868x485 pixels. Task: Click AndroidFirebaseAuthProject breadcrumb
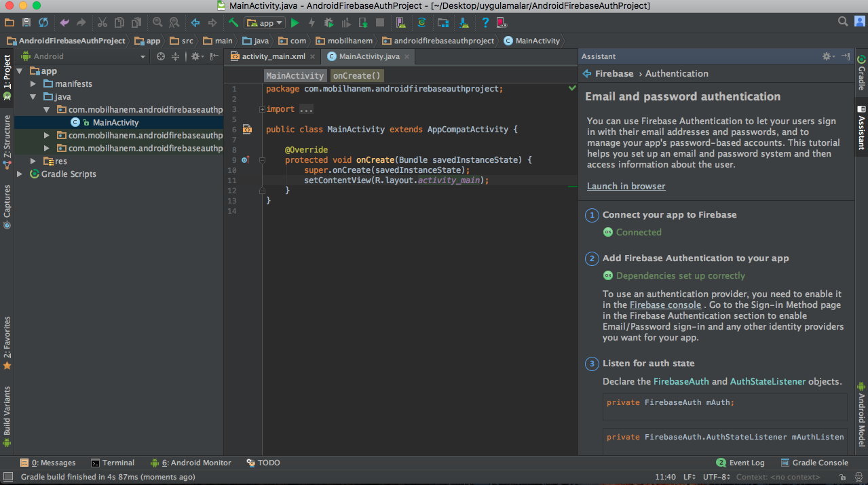point(66,41)
